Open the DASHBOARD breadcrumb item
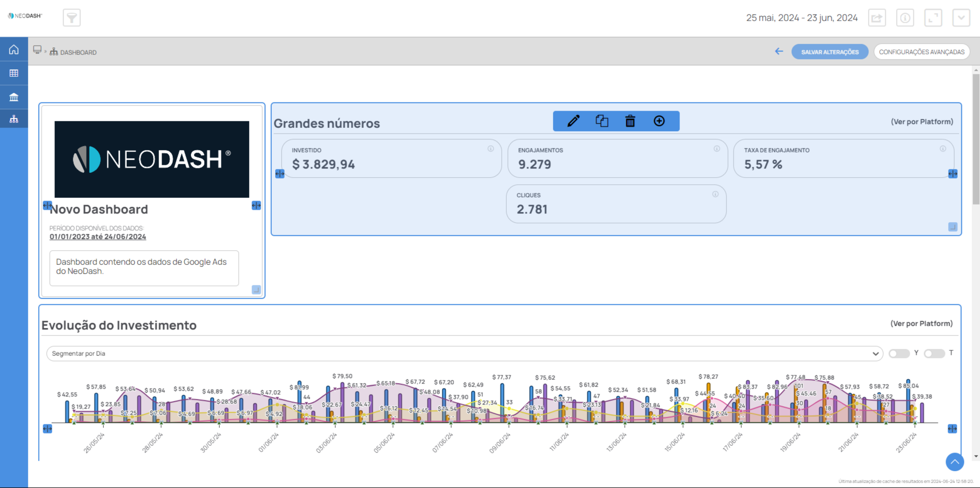980x488 pixels. click(x=78, y=52)
